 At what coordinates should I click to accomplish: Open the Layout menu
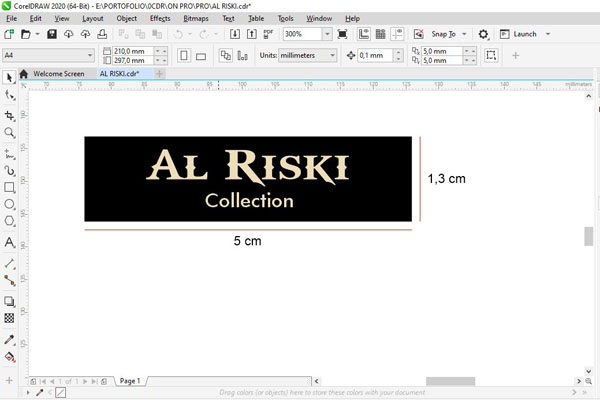pos(93,18)
